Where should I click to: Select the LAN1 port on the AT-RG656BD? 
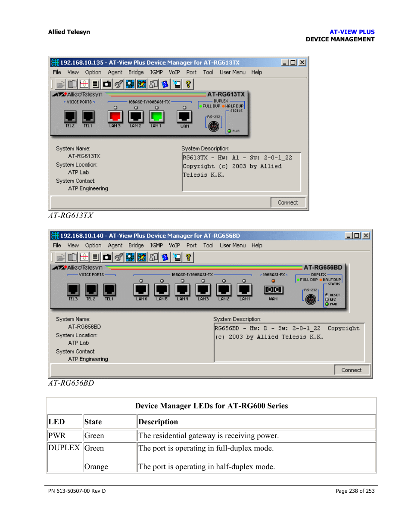244,290
